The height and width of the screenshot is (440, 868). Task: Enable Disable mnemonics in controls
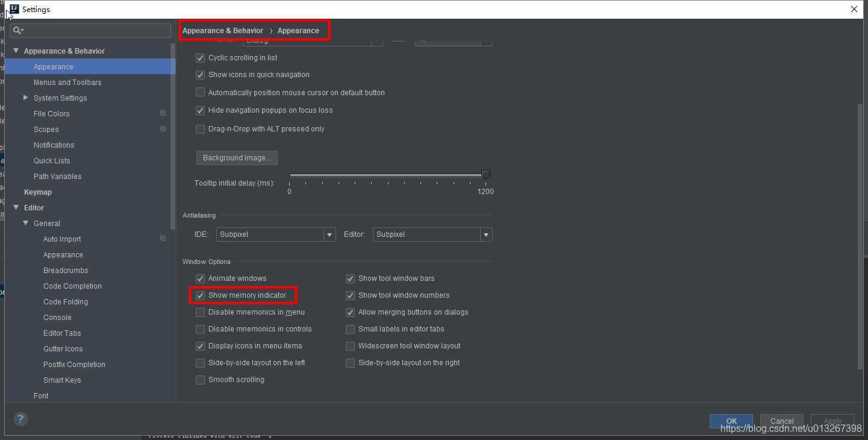tap(201, 329)
